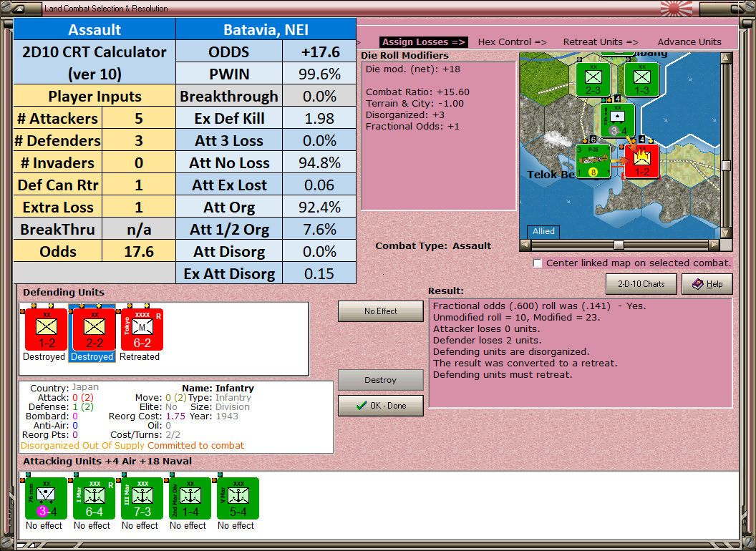Click the 'Die mod. (net): +18' line

pos(412,69)
